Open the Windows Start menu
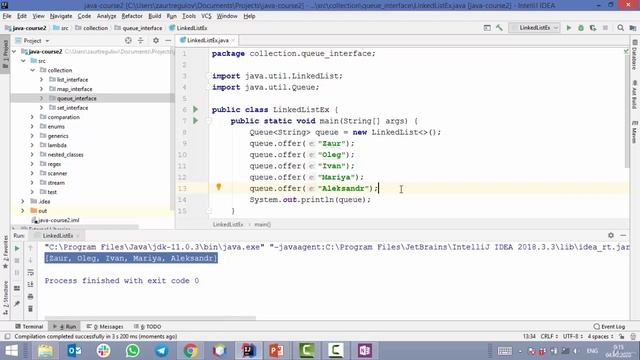This screenshot has height=360, width=640. point(11,351)
